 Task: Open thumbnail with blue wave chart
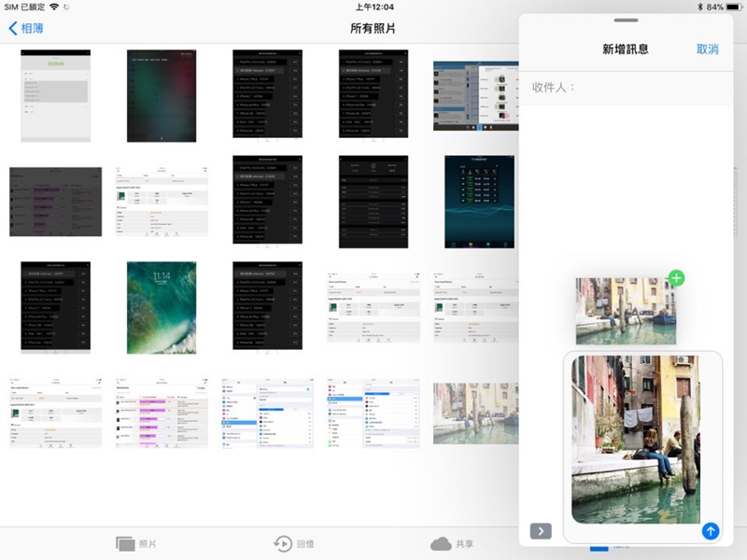tap(479, 201)
